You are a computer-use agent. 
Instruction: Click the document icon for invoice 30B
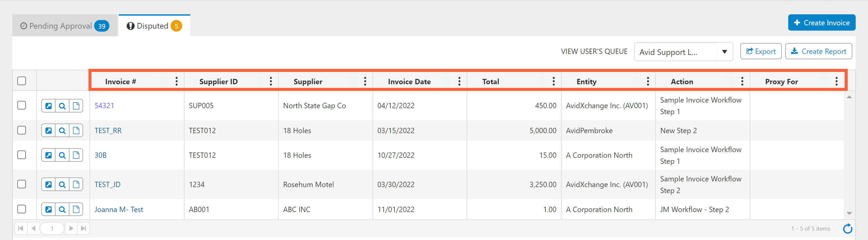(x=76, y=155)
